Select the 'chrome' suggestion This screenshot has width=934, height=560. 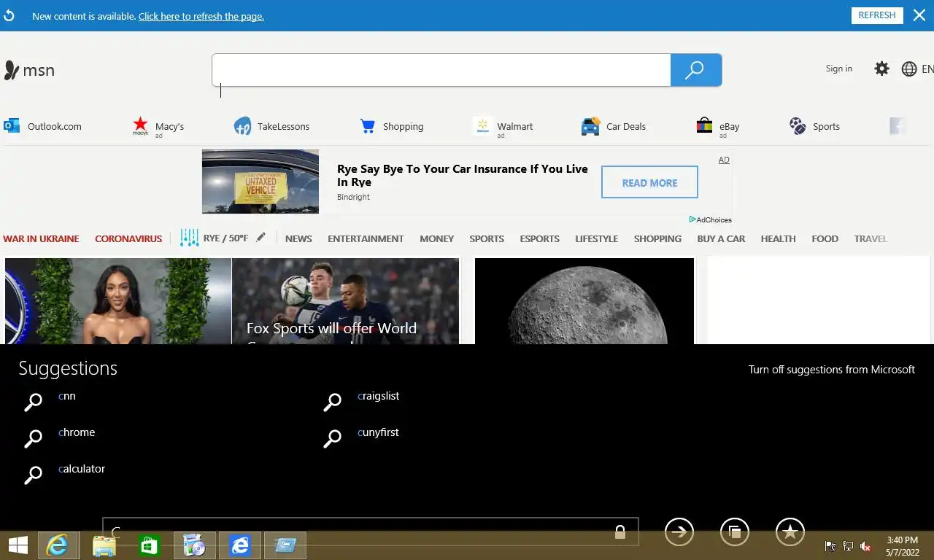(x=77, y=432)
